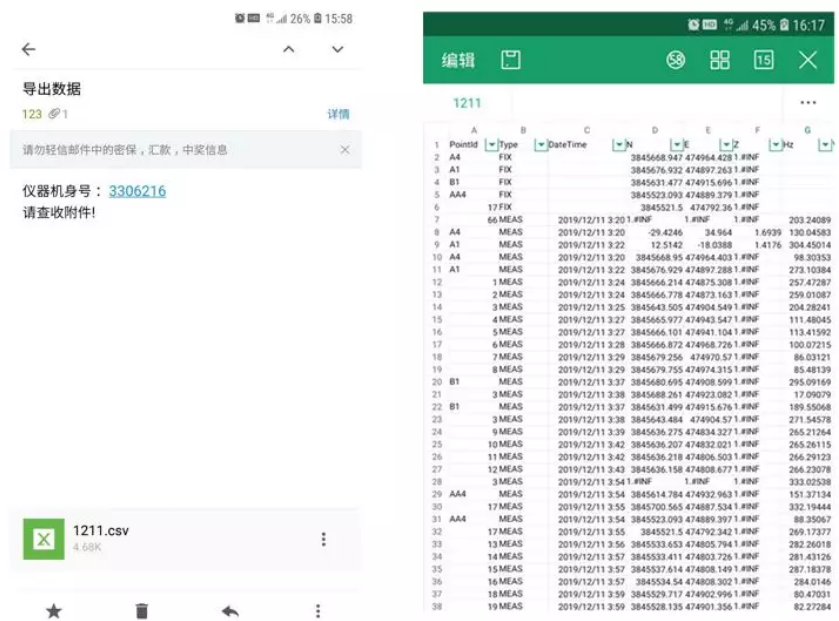The height and width of the screenshot is (621, 839).
Task: Select the 1211 sheet tab
Action: [467, 102]
